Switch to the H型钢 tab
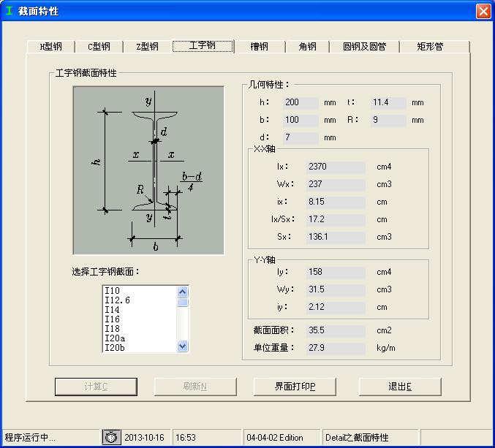This screenshot has height=448, width=495. (51, 47)
